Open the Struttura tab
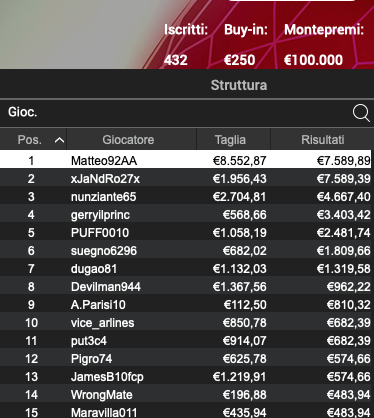The height and width of the screenshot is (418, 374). pyautogui.click(x=239, y=85)
